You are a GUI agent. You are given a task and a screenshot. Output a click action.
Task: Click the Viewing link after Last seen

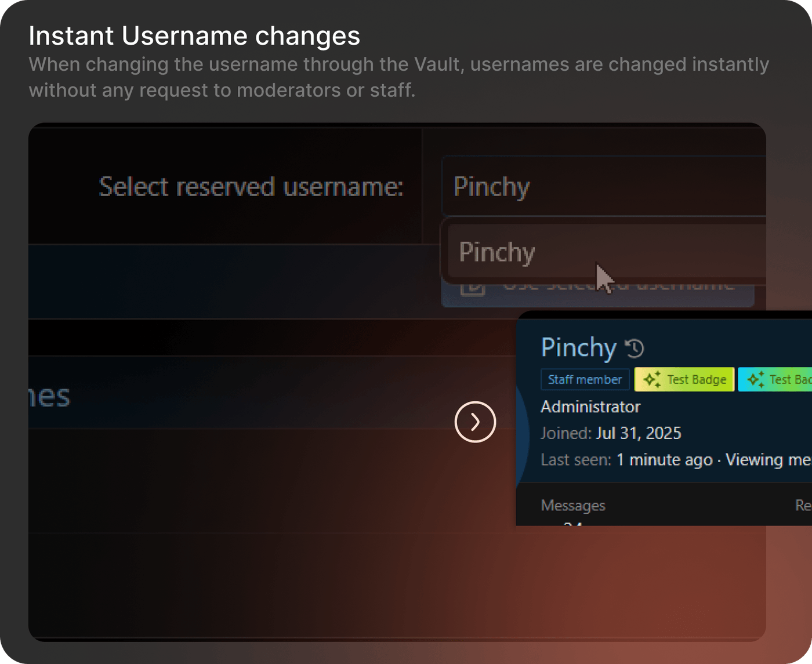coord(768,460)
